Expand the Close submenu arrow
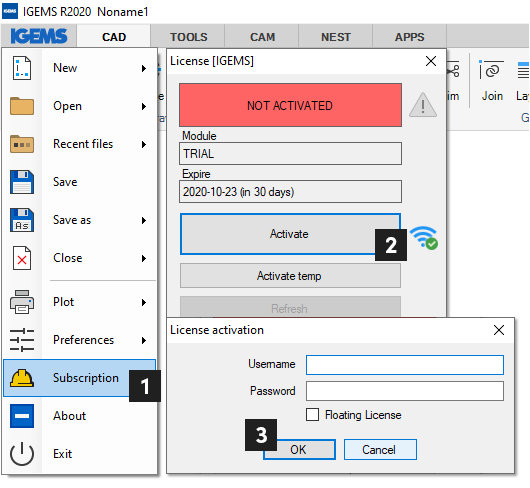Screen dimensions: 530x488 [144, 259]
